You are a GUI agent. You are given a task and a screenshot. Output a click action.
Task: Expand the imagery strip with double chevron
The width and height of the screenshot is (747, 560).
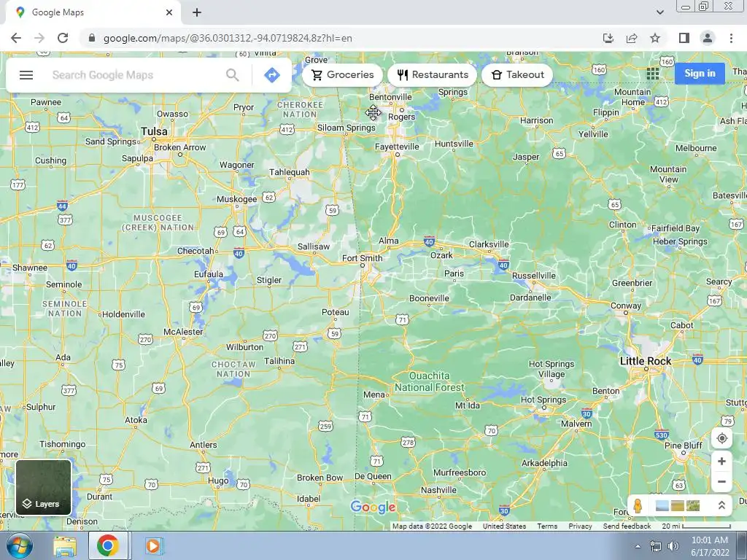coord(721,505)
